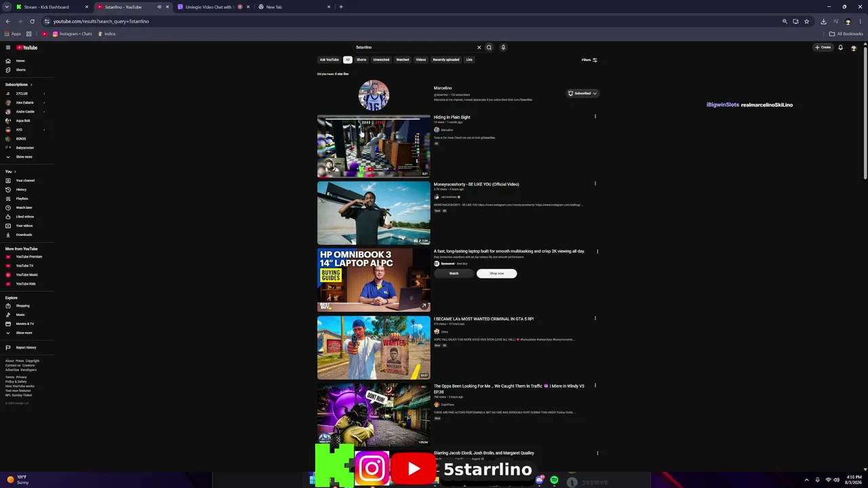Open YouTube Kids from the sidebar
Screen dimensions: 868x488
(25, 284)
